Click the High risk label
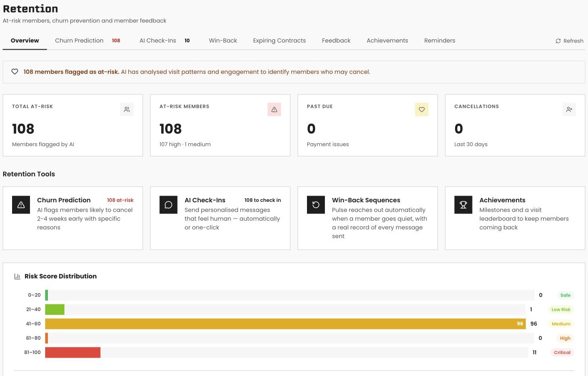The height and width of the screenshot is (376, 588). tap(565, 338)
